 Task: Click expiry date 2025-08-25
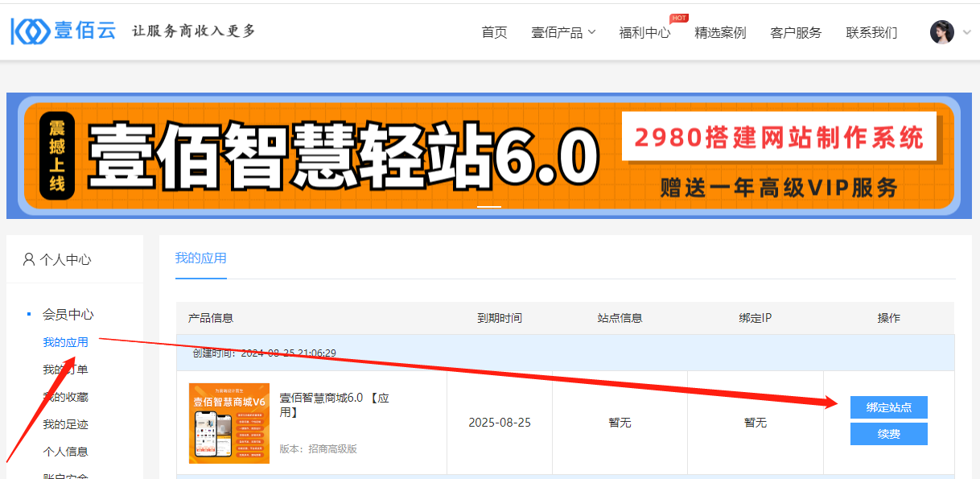[x=500, y=423]
